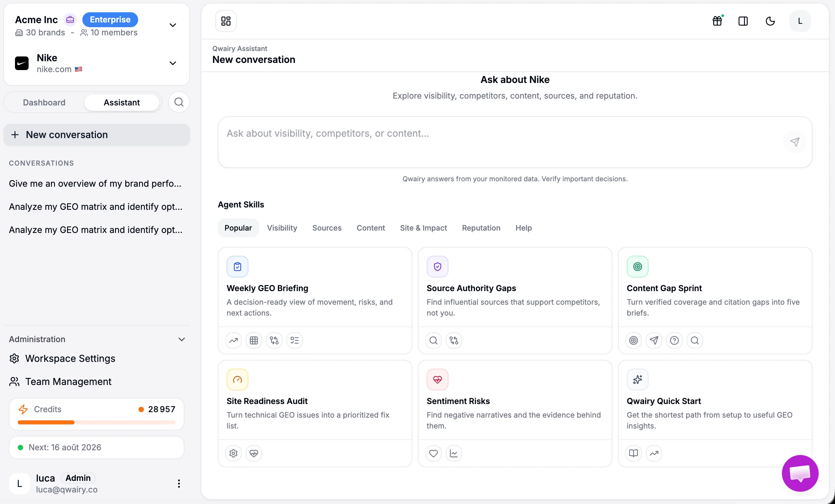Click the 28 957 credits value
The width and height of the screenshot is (835, 504).
tap(162, 409)
